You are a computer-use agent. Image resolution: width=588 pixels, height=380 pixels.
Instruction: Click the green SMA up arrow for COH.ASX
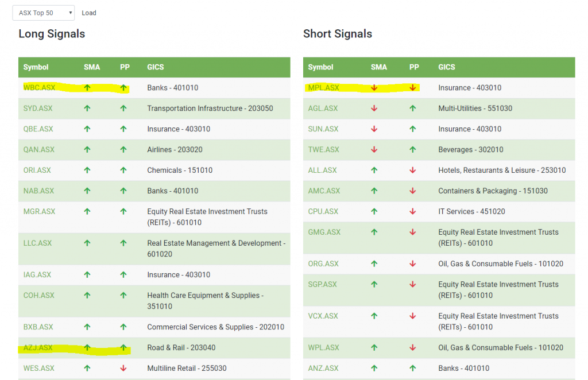click(87, 295)
